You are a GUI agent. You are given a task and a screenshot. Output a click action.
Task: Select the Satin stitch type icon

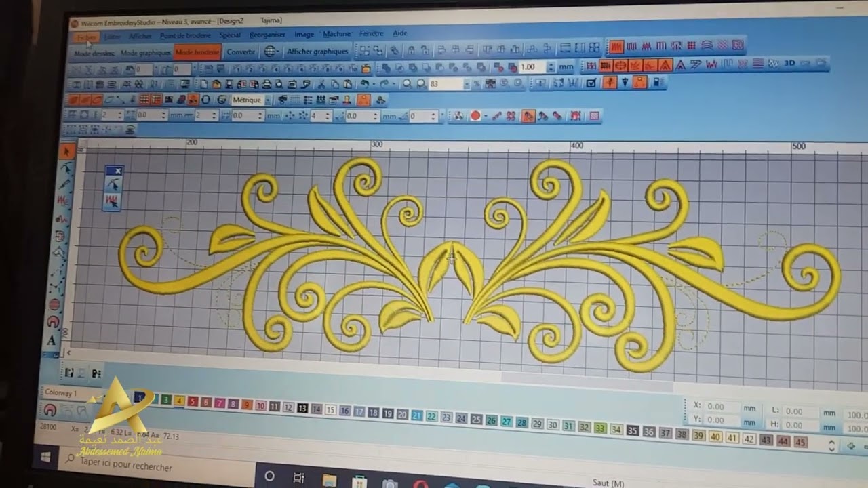pyautogui.click(x=616, y=46)
